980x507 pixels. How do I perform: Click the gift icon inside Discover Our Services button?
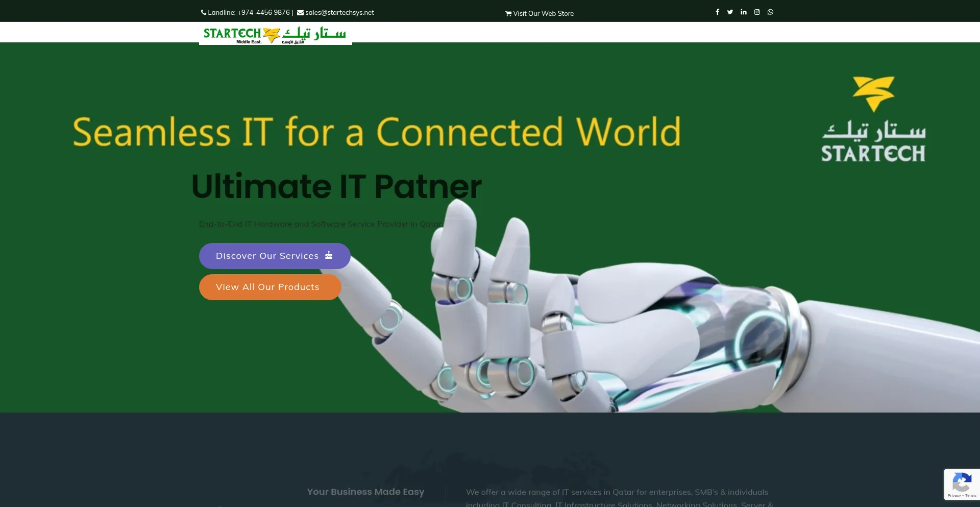pos(329,255)
